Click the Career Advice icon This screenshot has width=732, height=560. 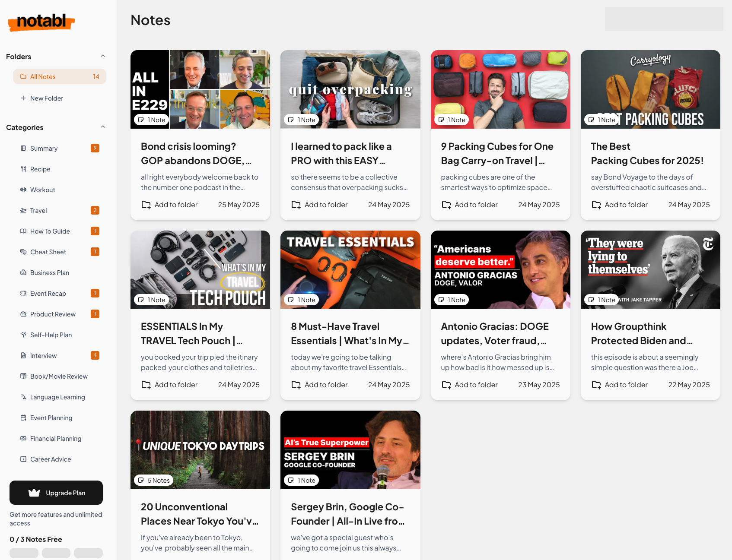click(23, 459)
